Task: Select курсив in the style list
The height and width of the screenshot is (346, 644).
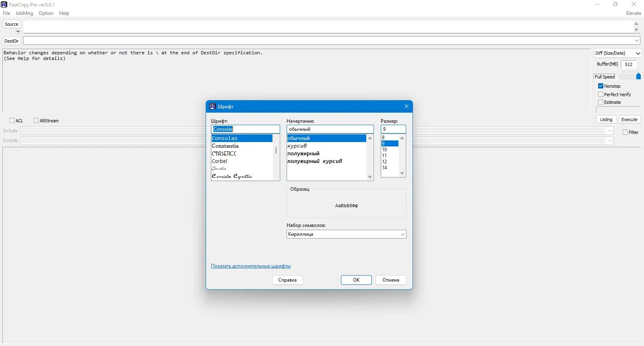Action: pos(326,146)
